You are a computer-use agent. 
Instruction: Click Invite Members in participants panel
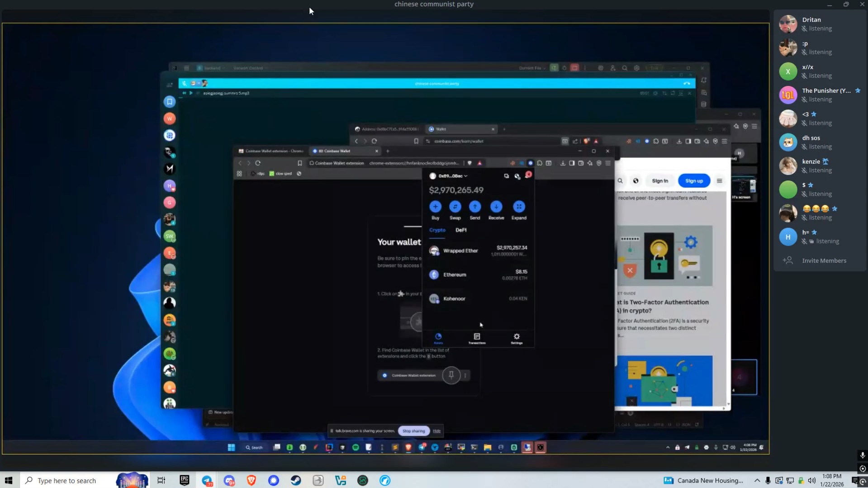[x=823, y=261]
